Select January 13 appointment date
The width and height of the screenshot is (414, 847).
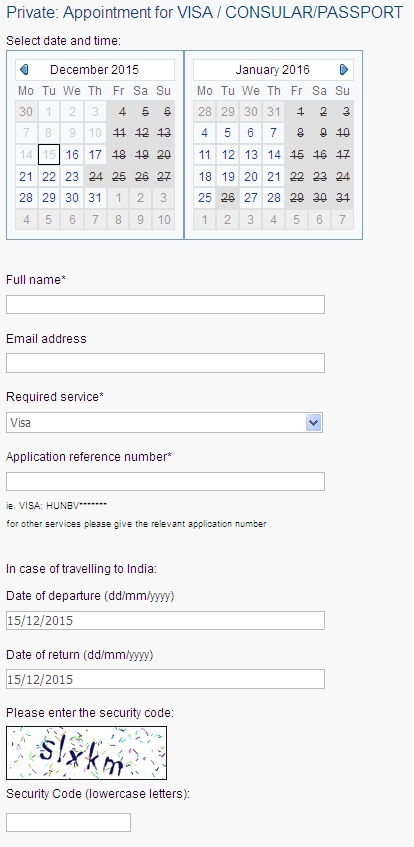[x=251, y=155]
